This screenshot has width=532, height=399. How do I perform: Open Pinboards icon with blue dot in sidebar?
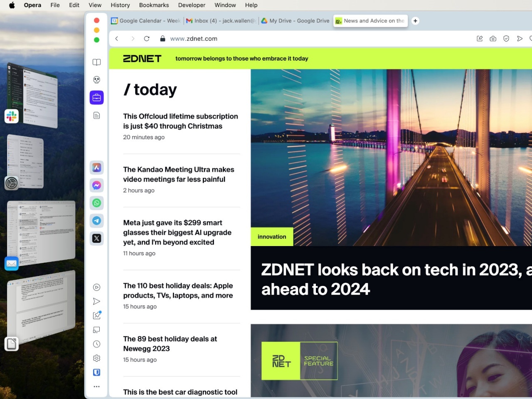click(97, 315)
